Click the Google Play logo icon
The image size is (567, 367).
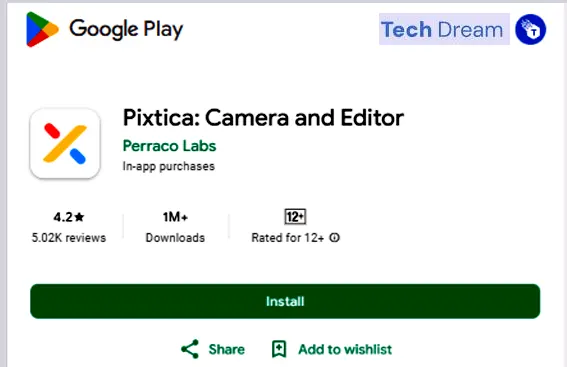pos(42,29)
